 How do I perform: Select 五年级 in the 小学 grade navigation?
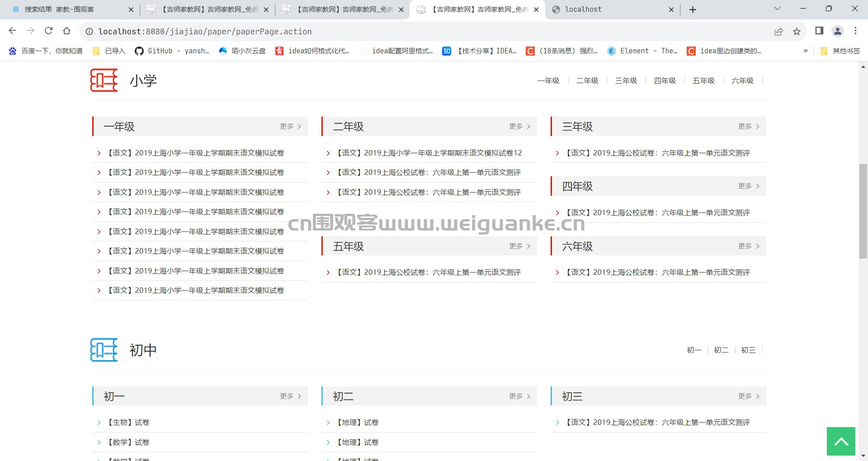(x=704, y=80)
